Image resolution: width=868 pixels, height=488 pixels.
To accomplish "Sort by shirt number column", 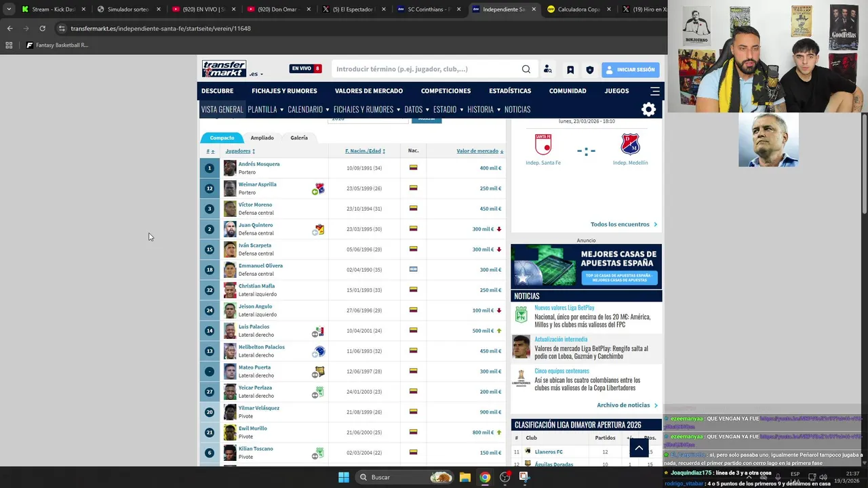I will (210, 151).
